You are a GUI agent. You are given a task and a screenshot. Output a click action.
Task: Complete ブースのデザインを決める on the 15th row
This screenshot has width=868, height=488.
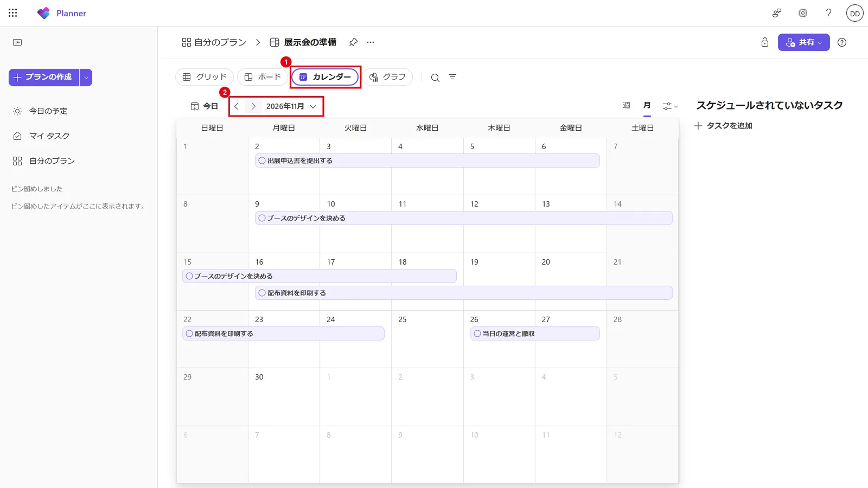pos(189,276)
